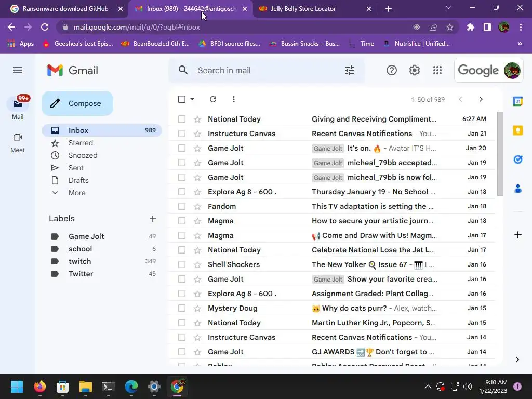Open Windows Start menu
Screen dimensions: 532x399
click(x=17, y=387)
